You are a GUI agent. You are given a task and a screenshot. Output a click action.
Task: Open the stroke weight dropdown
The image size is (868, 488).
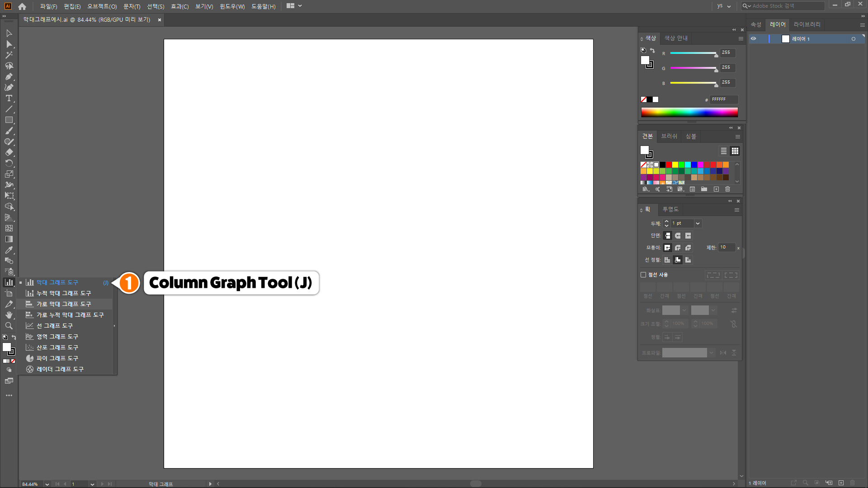point(698,224)
